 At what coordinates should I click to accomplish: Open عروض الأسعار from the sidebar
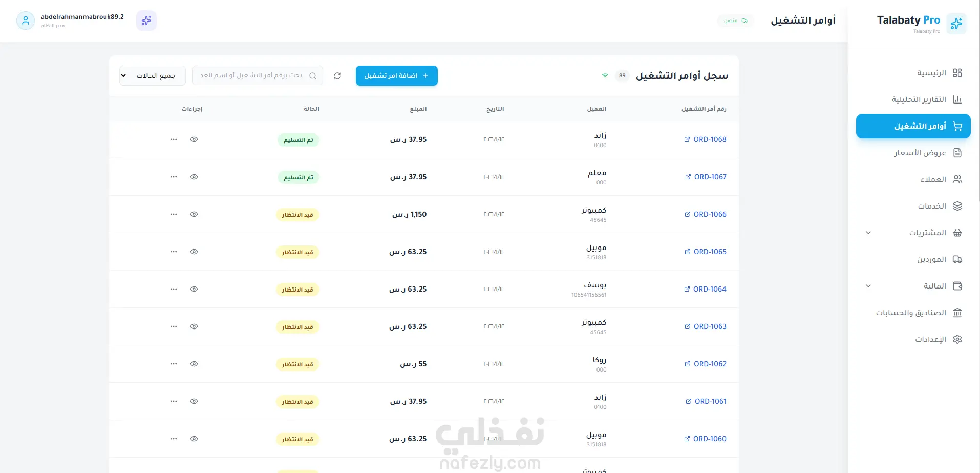[x=913, y=153]
